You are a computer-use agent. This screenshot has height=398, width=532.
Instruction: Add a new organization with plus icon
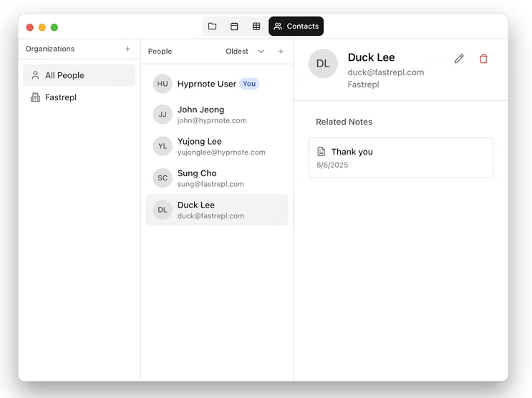[x=127, y=49]
